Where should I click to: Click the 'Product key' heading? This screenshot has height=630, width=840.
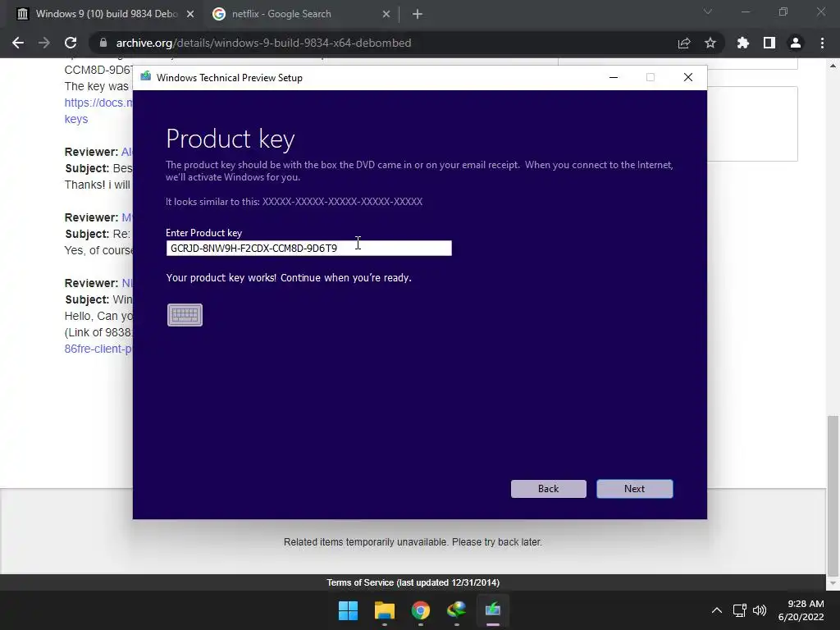coord(231,139)
